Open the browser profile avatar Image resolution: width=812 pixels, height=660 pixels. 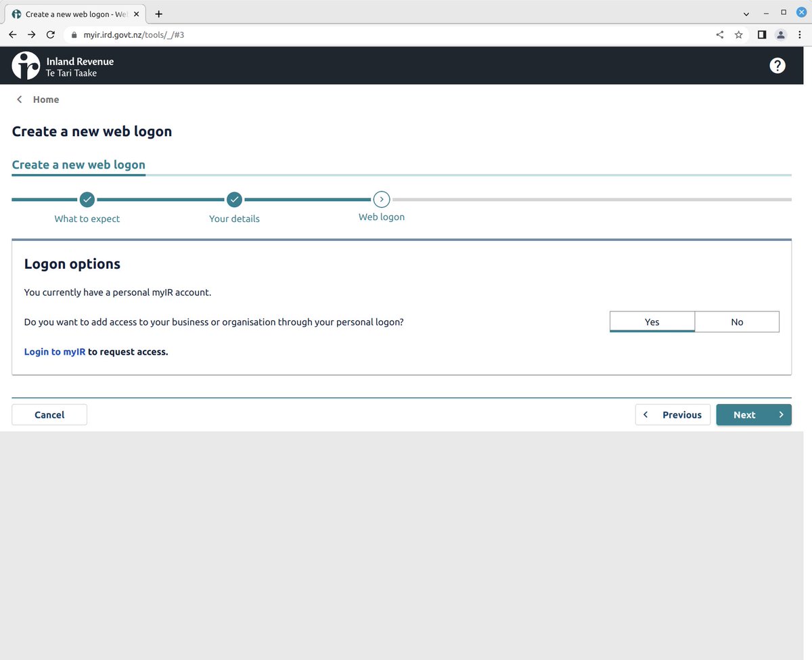click(x=781, y=35)
